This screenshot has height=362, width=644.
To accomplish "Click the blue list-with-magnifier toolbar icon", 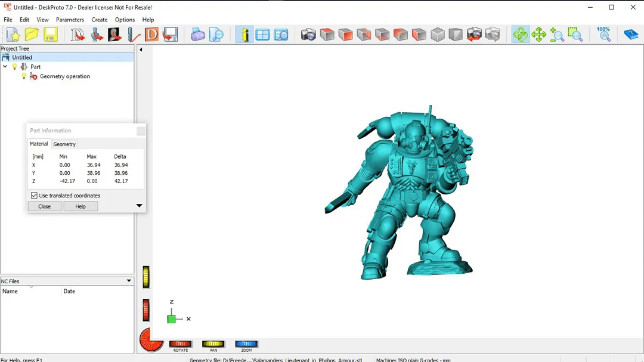I will click(x=281, y=35).
